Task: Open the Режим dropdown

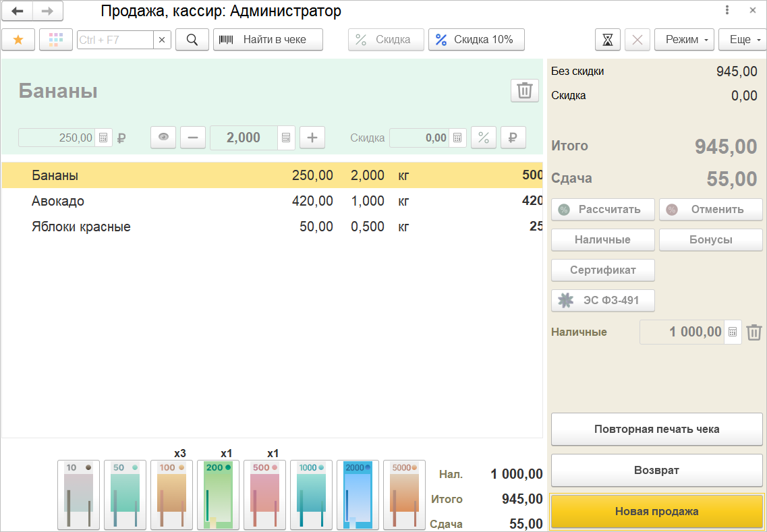Action: click(684, 40)
